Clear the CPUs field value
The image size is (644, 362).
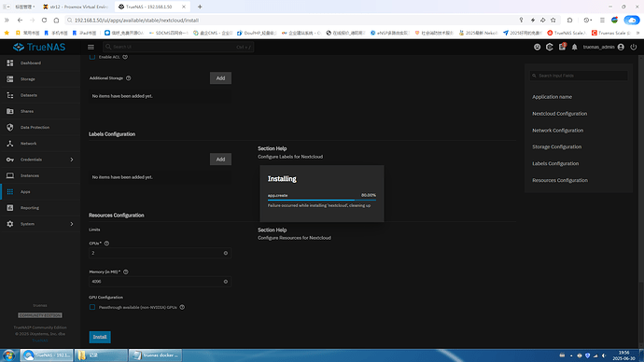tap(226, 253)
